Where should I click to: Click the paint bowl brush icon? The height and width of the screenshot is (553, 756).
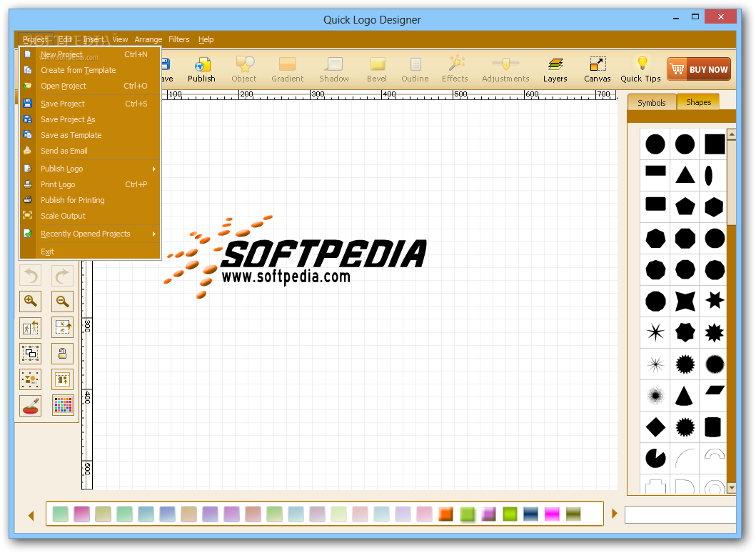31,405
